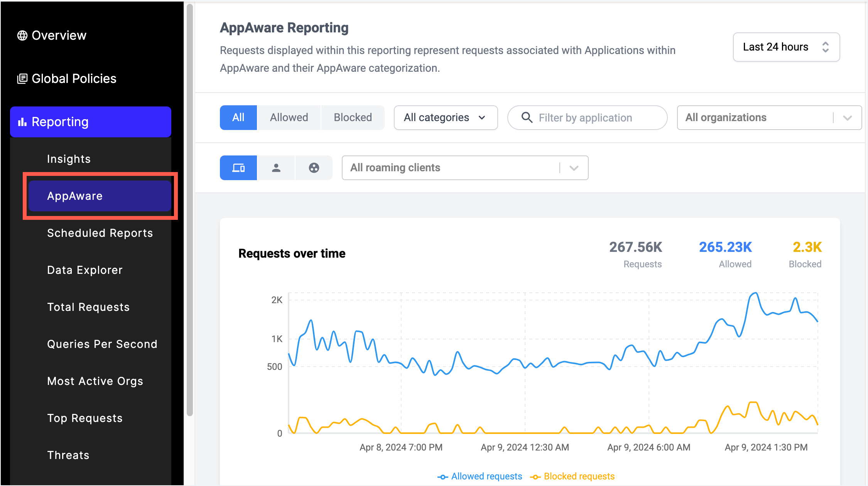Open the All organizations dropdown
The width and height of the screenshot is (868, 486).
(x=768, y=118)
